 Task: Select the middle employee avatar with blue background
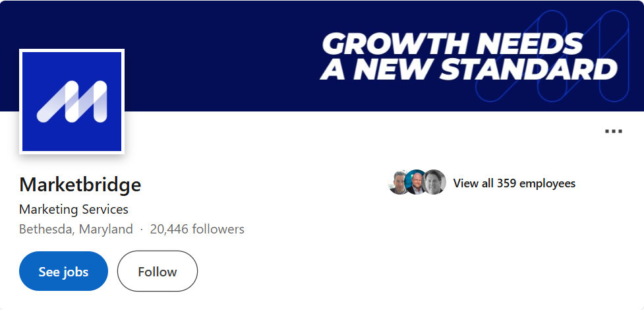coord(417,183)
